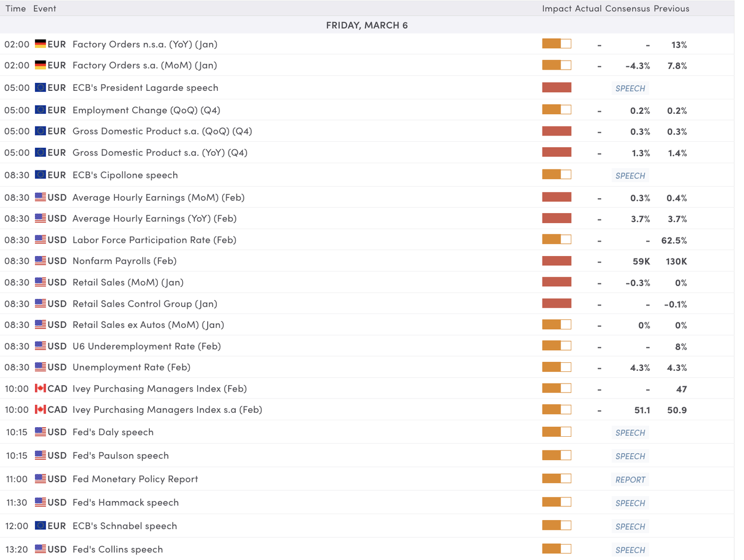This screenshot has width=744, height=560.
Task: Click the EU flag next to ECB's President Lagarde speech
Action: (x=40, y=87)
